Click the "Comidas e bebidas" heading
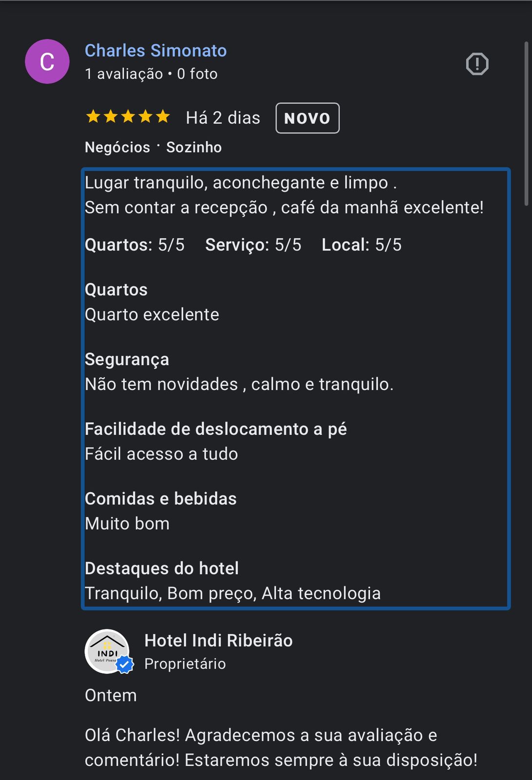The height and width of the screenshot is (780, 532). (160, 499)
